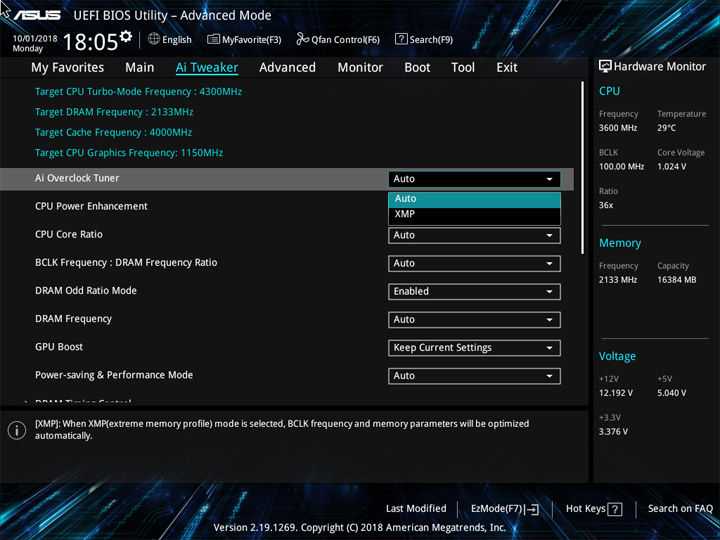
Task: Open Qfan Control(F6)
Action: tap(338, 39)
